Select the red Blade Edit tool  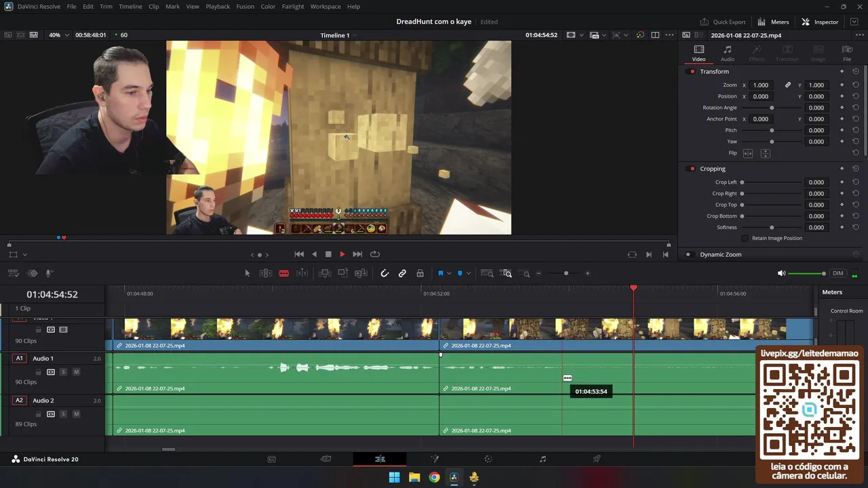284,273
